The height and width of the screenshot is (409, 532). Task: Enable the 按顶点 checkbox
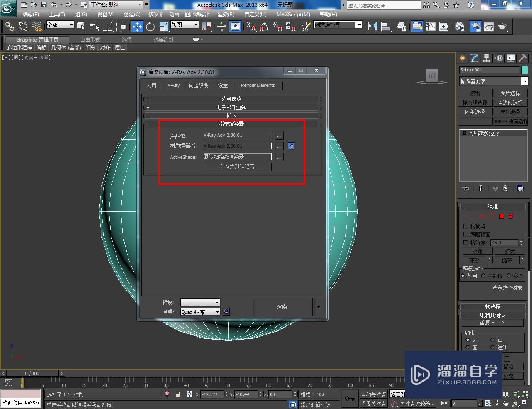click(465, 226)
